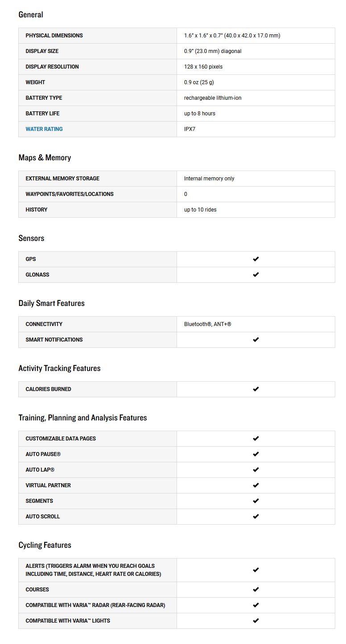Click the Alerts checkmark icon
346x644 pixels.
pyautogui.click(x=256, y=570)
